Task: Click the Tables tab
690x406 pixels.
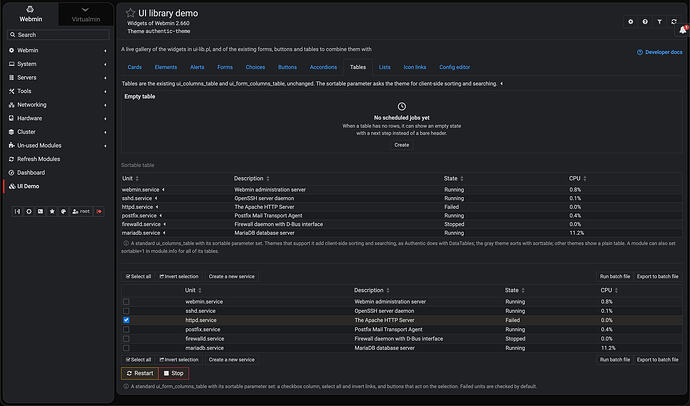Action: [358, 67]
